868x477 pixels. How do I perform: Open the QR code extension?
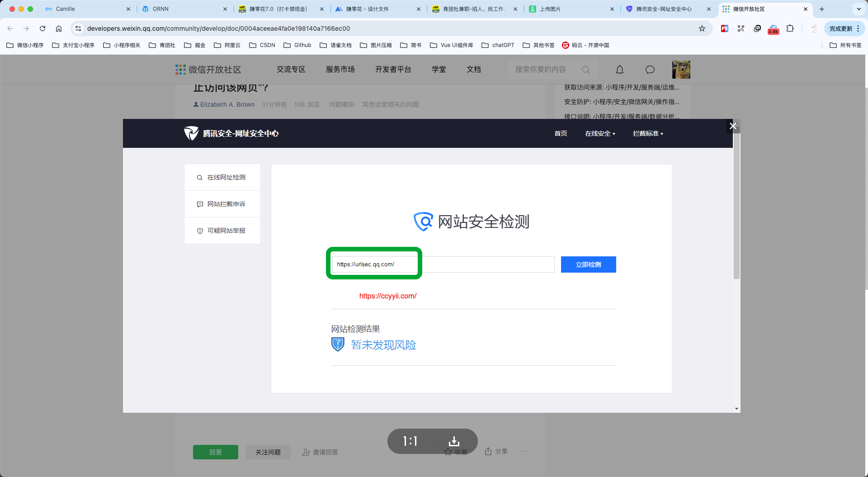pos(741,28)
